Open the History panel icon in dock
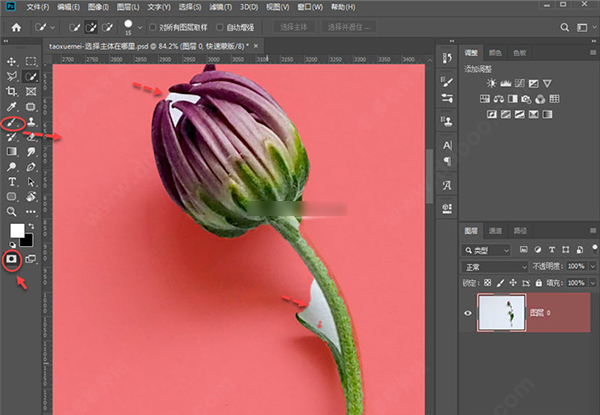This screenshot has height=415, width=600. click(x=447, y=58)
